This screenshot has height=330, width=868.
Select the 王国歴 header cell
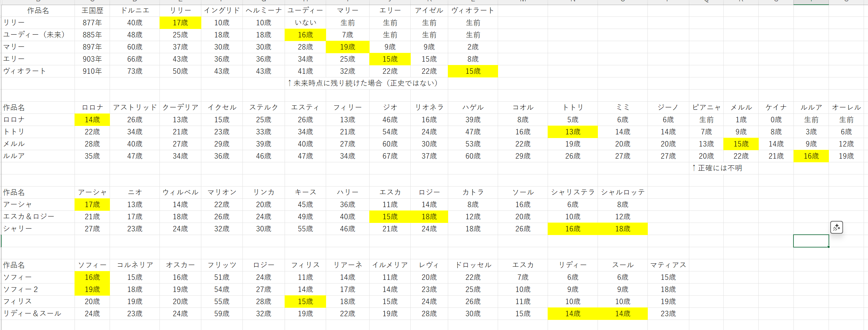[92, 10]
